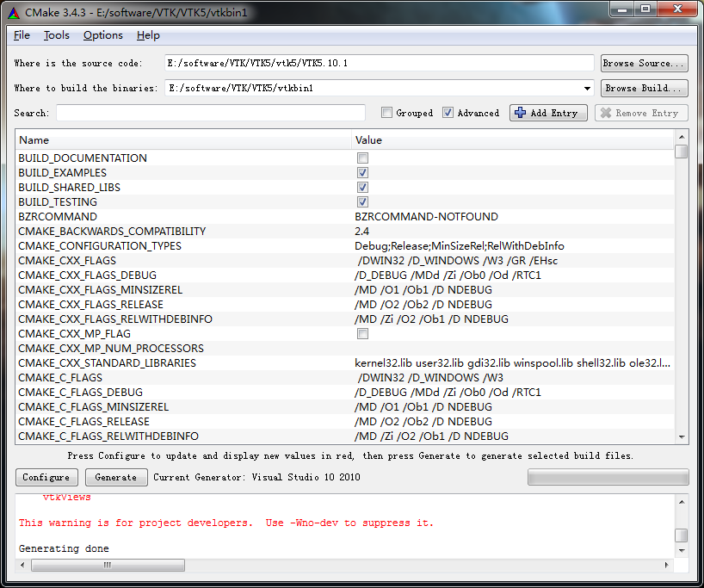Select the CMAKE_C_FLAGS_DEBUG row name
Viewport: 704px width, 588px height.
tap(80, 393)
